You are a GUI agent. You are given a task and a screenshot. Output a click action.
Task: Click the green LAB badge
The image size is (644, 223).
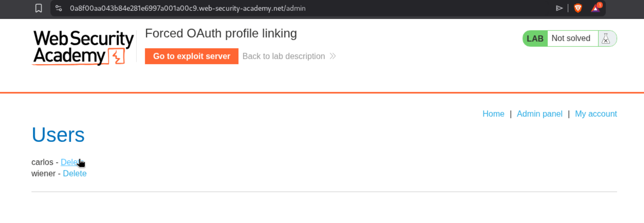point(535,39)
